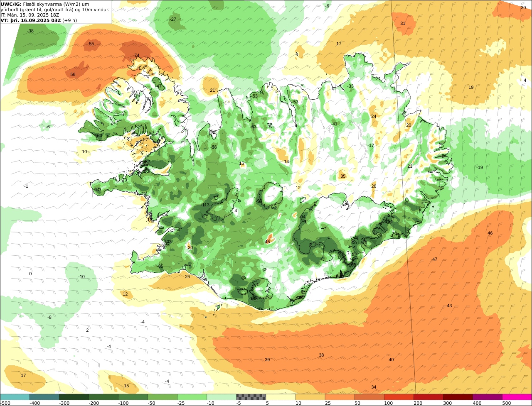Click the map value '-21'
The width and height of the screenshot is (532, 406).
(x=377, y=79)
